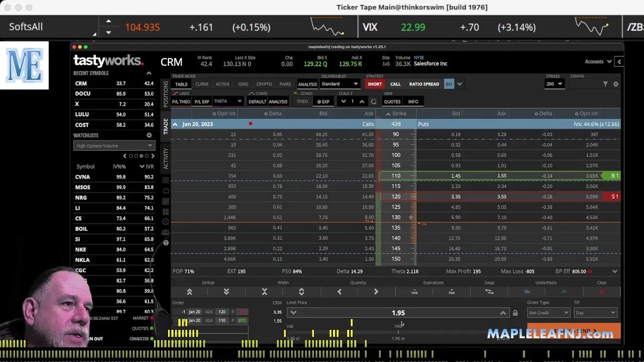
Task: Open High Options Volume watchlist dropdown
Action: tap(114, 146)
